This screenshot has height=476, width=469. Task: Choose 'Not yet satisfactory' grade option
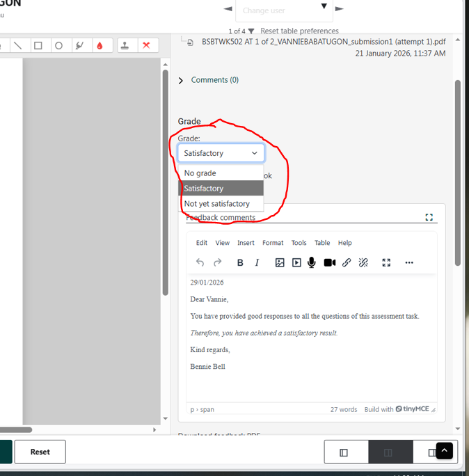[216, 204]
